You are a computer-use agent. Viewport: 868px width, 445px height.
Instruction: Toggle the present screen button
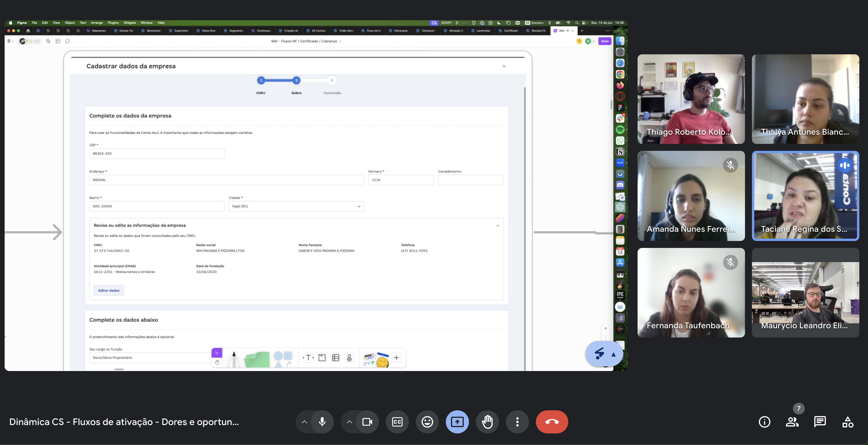[457, 422]
